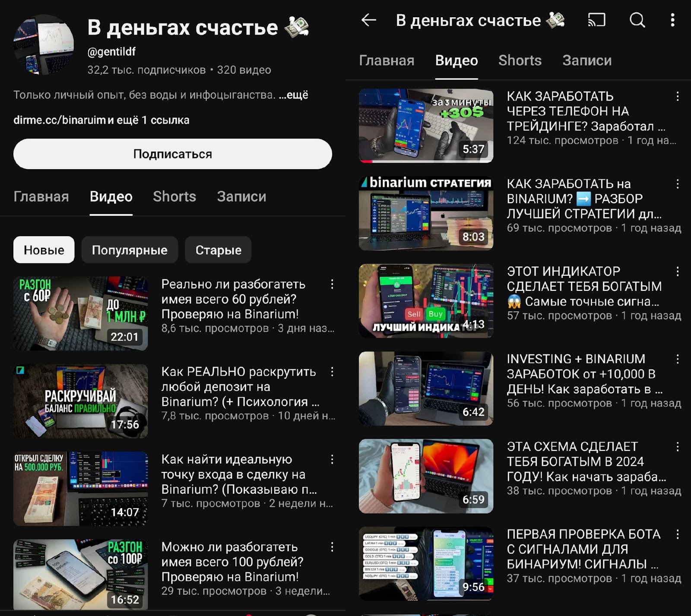Open the channel overflow menu at top right
Image resolution: width=691 pixels, height=616 pixels.
coord(672,20)
